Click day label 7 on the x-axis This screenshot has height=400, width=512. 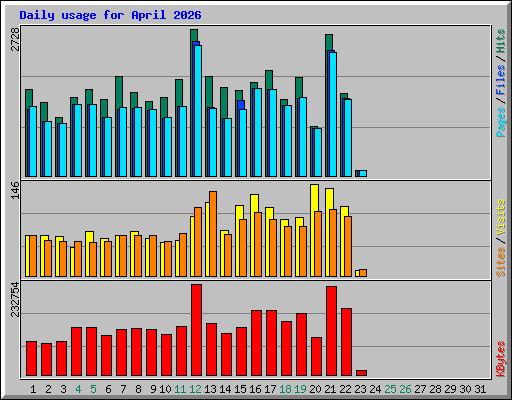pos(123,389)
